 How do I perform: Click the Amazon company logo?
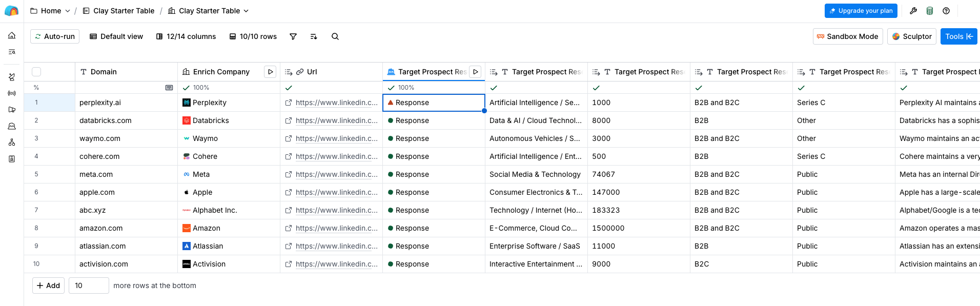pos(187,228)
